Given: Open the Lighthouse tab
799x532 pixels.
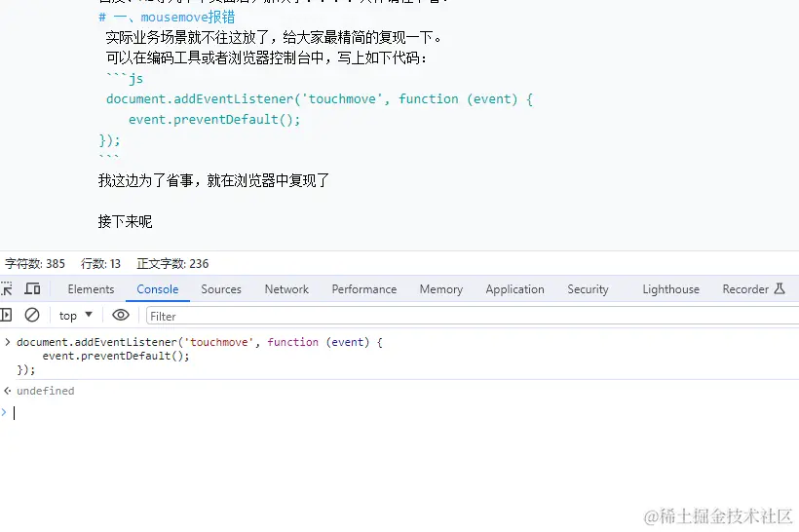Looking at the screenshot, I should 670,289.
